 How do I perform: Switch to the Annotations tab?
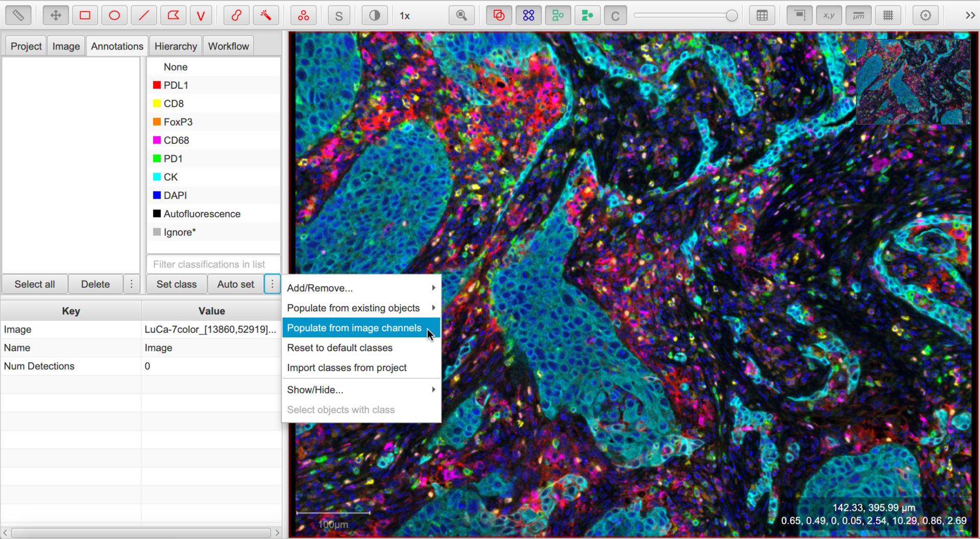(117, 46)
